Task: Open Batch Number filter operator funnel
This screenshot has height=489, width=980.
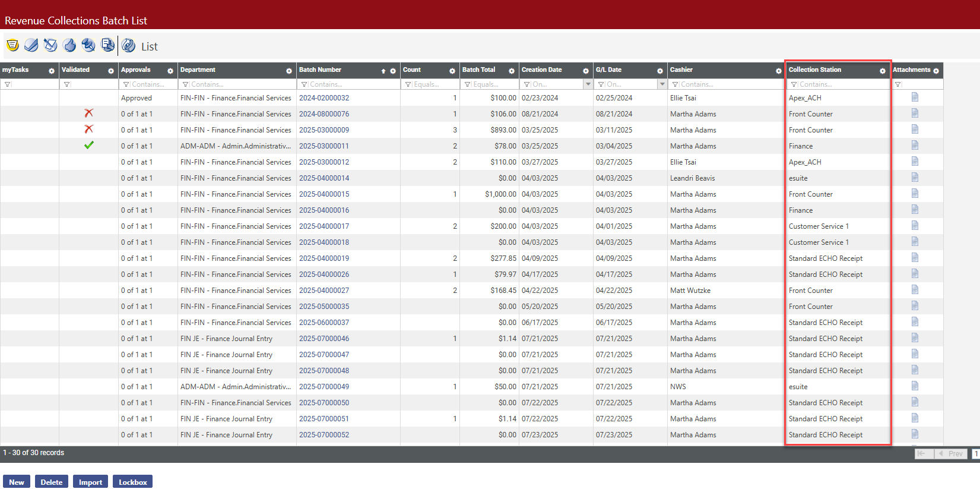Action: (304, 84)
